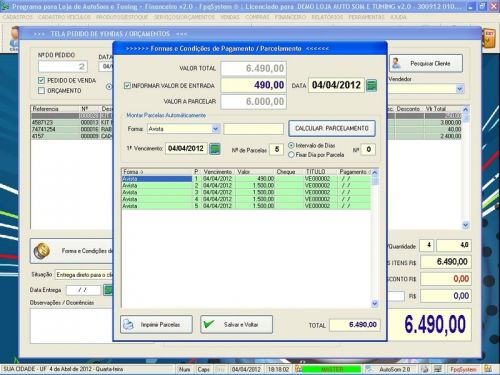
Task: Click the Imprimir Parcelas button
Action: coord(156,324)
